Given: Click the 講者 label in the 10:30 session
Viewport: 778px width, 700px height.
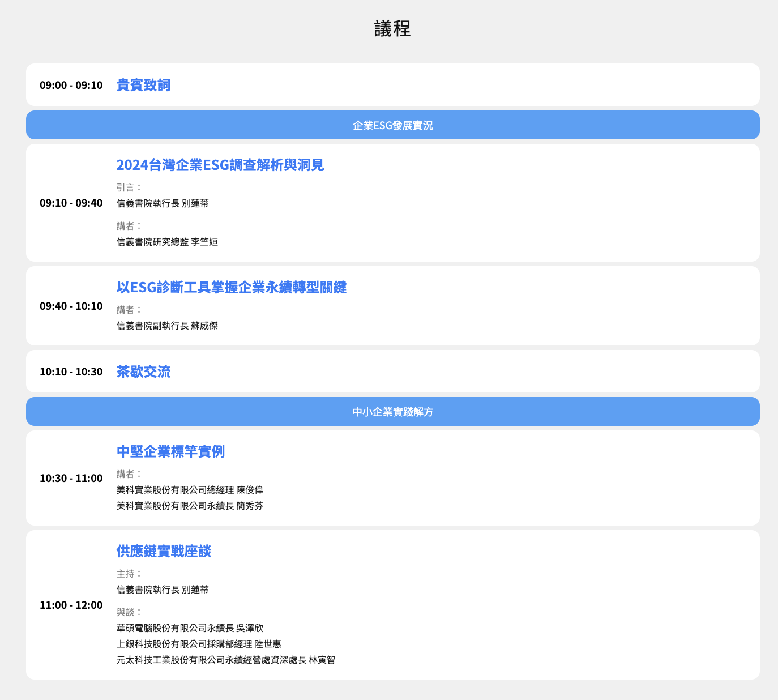Looking at the screenshot, I should [x=129, y=474].
